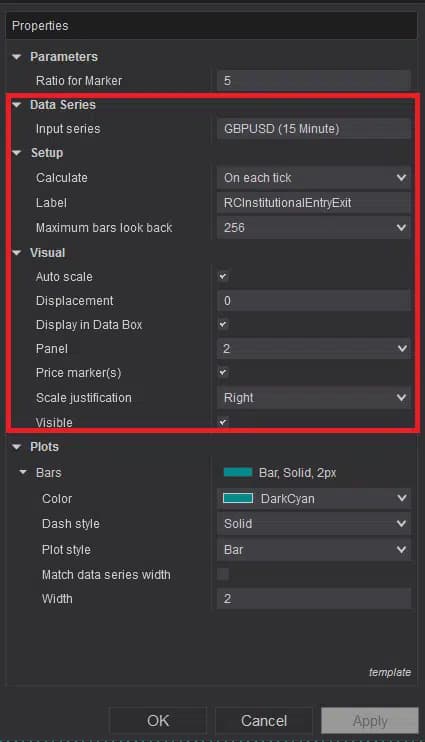Open the DarkCyan color dropdown
The height and width of the screenshot is (742, 425).
tap(314, 498)
